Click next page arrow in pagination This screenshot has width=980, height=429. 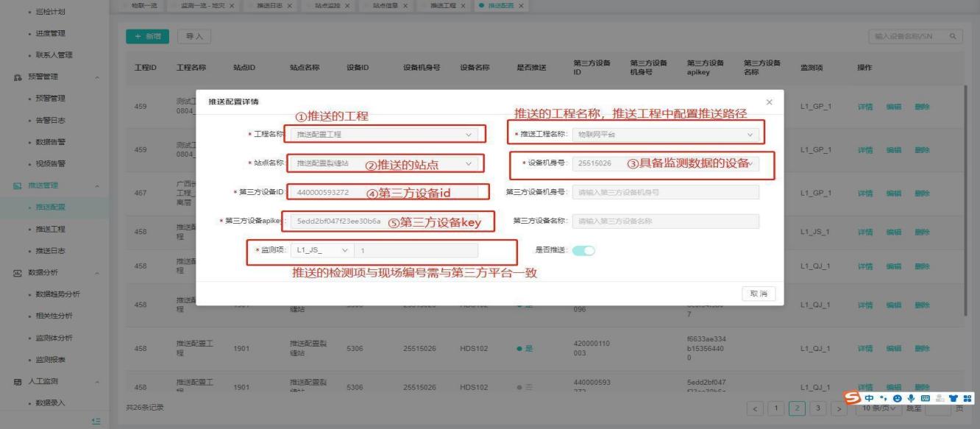coord(837,408)
